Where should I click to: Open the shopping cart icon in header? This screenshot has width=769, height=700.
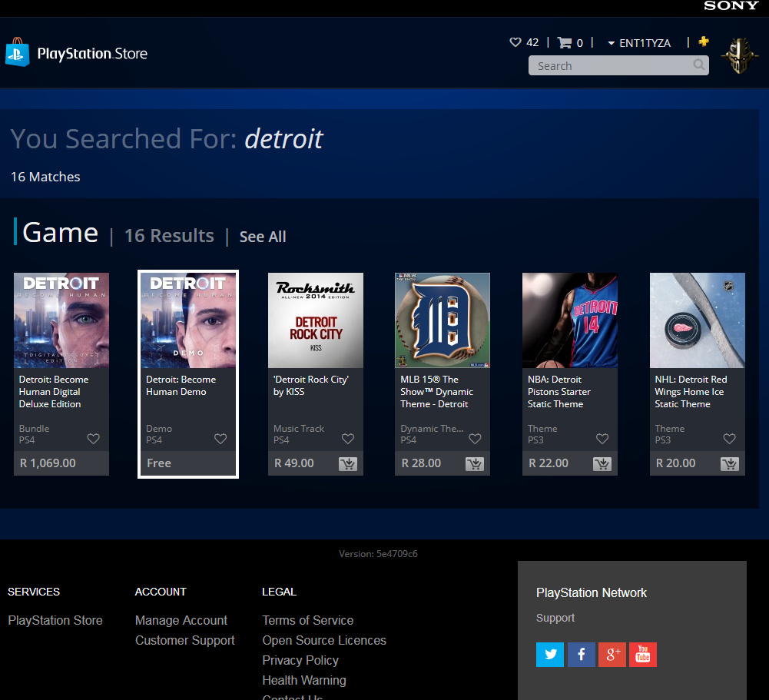565,43
